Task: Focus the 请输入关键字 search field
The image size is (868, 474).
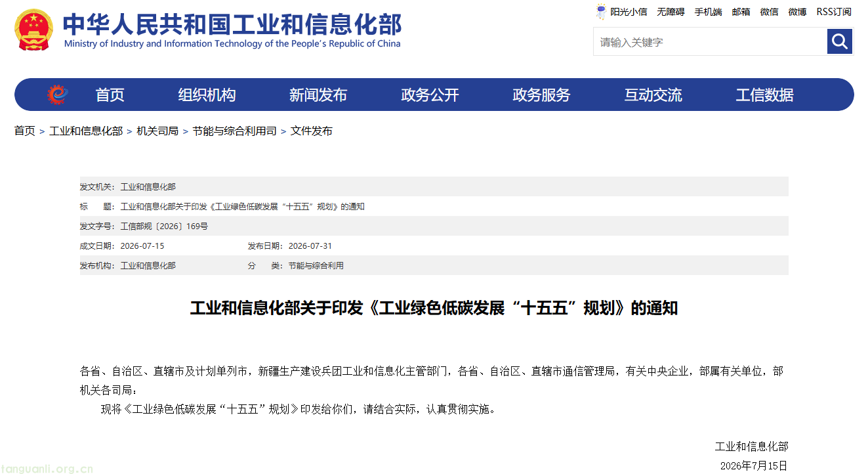Action: [x=710, y=41]
